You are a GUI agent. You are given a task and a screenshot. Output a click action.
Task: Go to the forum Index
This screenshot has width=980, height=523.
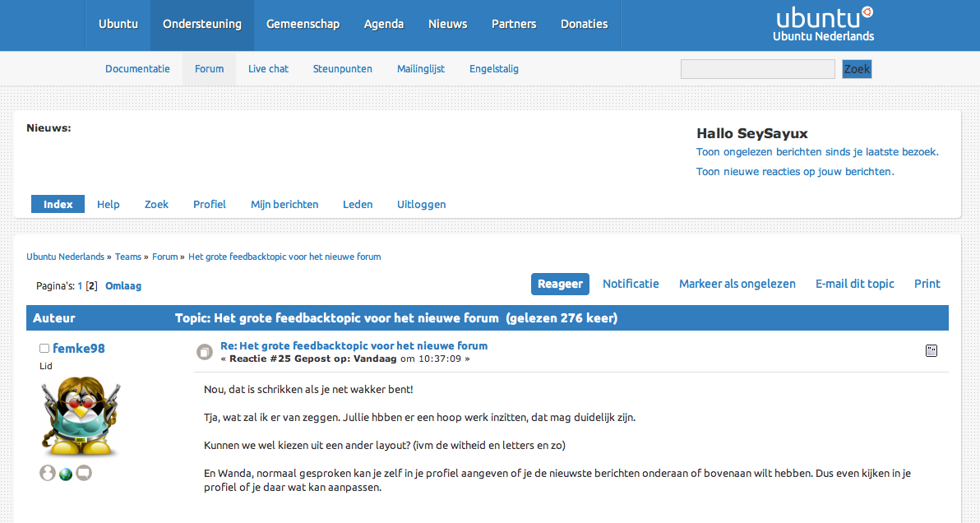click(x=58, y=204)
